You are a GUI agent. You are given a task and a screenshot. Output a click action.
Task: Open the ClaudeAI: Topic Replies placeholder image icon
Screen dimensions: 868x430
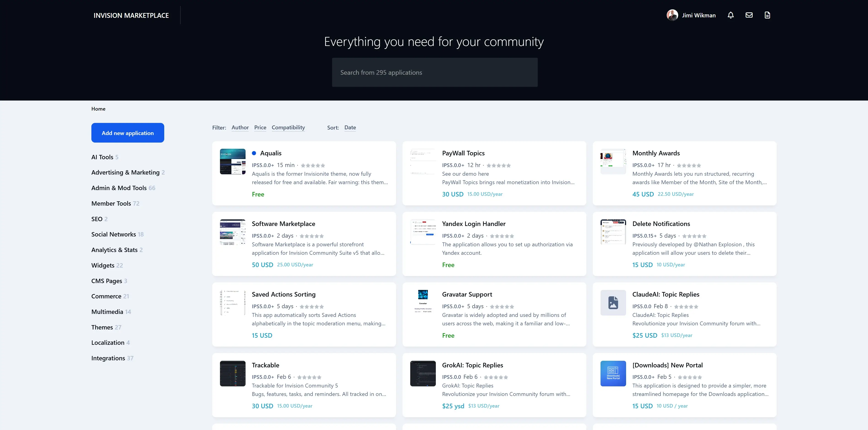pos(613,303)
